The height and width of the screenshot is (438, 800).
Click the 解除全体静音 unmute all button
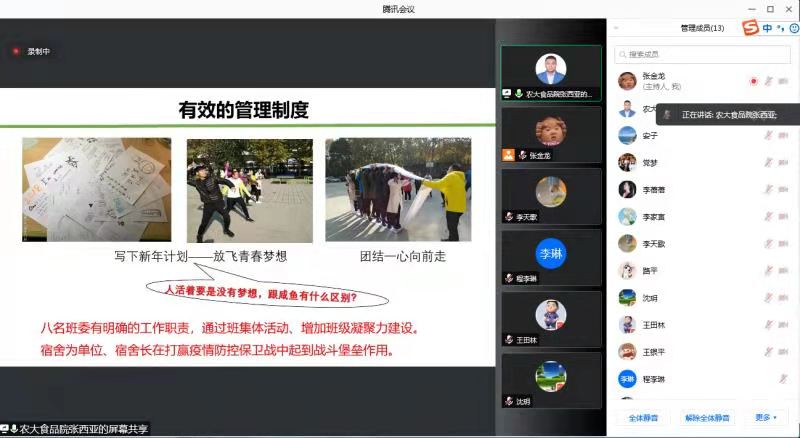pos(707,417)
